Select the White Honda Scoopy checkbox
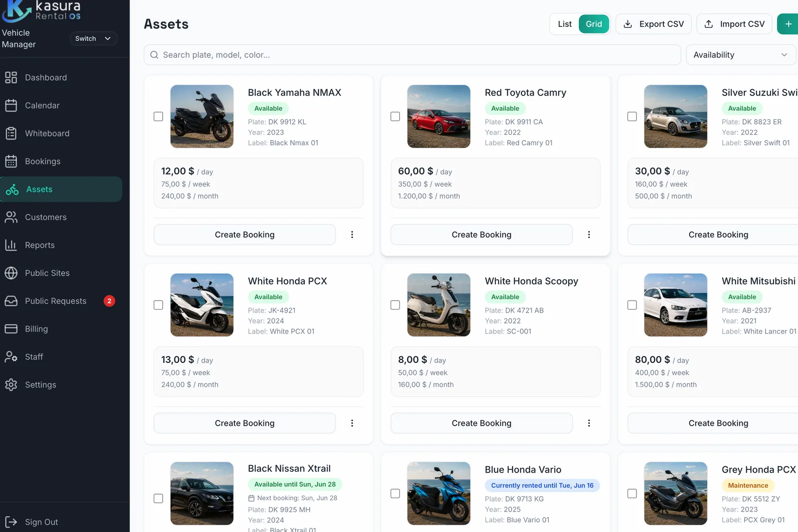Screen dimensions: 798x532 pos(396,305)
